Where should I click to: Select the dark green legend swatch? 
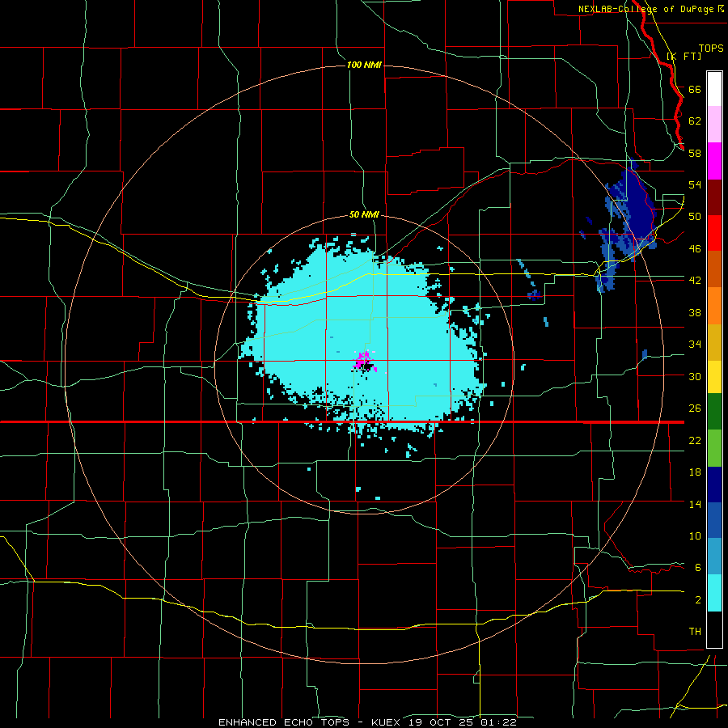click(x=714, y=412)
